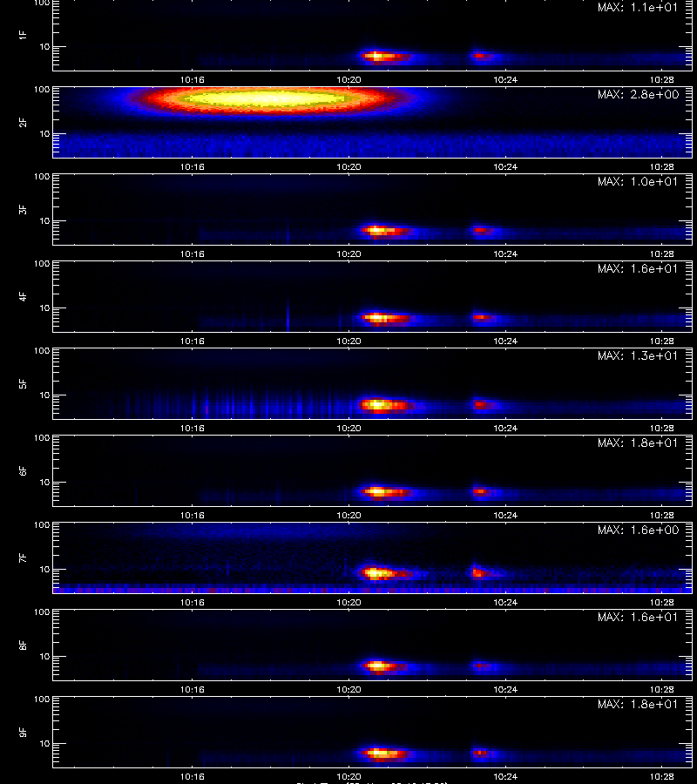Viewport: 697px width, 784px height.
Task: Click the bright burst after 10:20 in panel 5F
Action: click(386, 404)
